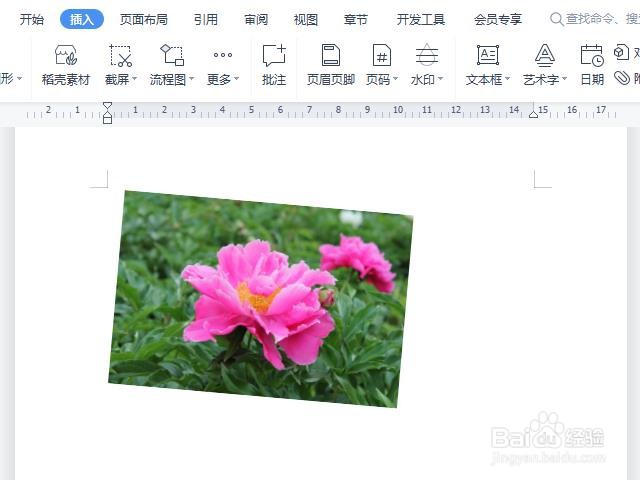Expand the 形 shapes dropdown arrow
The image size is (640, 480).
click(19, 78)
